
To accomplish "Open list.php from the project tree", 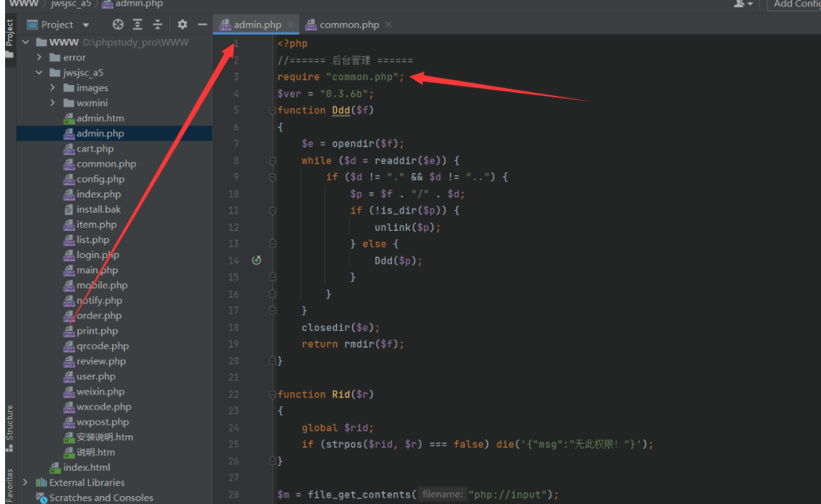I will click(87, 239).
